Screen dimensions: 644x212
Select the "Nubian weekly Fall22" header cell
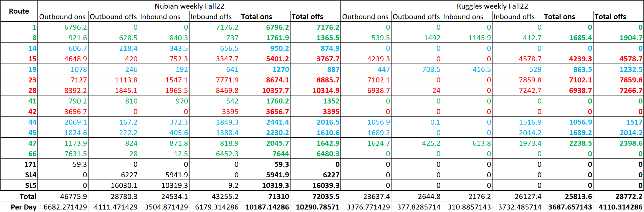click(189, 6)
